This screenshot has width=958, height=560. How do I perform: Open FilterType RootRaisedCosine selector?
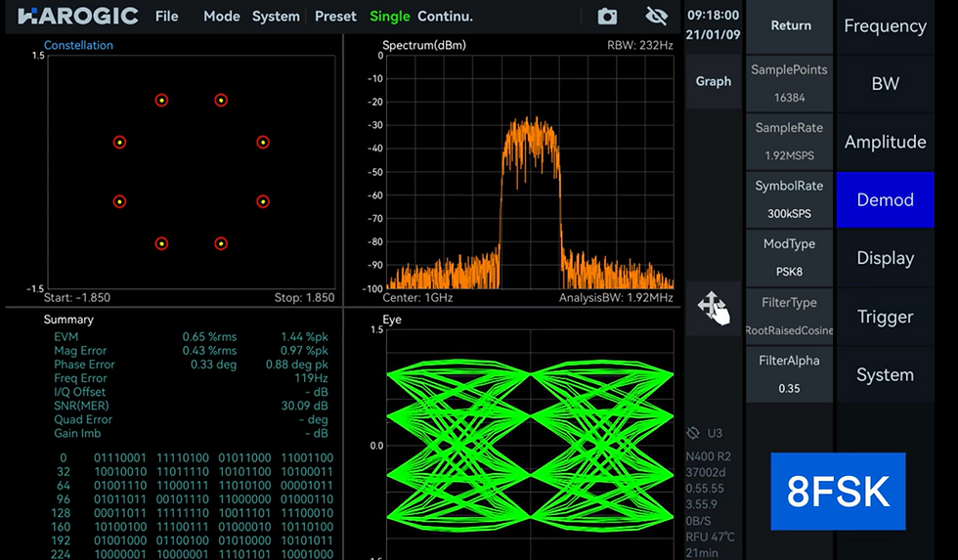(x=790, y=317)
